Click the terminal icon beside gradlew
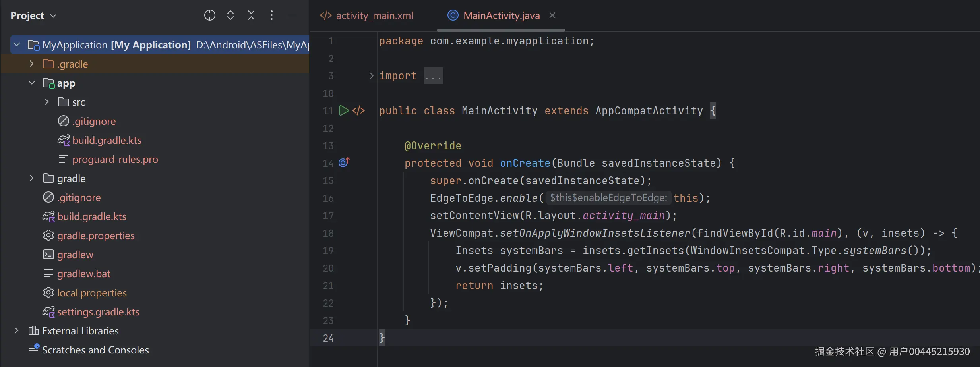 point(48,254)
